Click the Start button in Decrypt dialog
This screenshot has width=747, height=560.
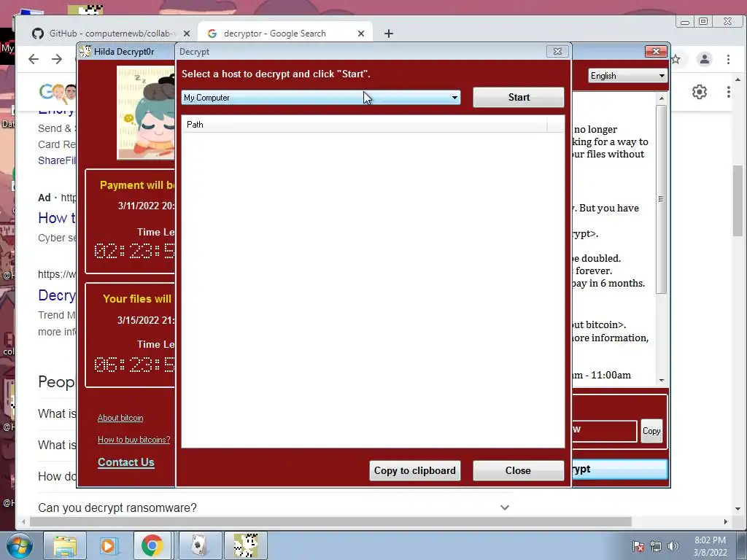(x=519, y=97)
